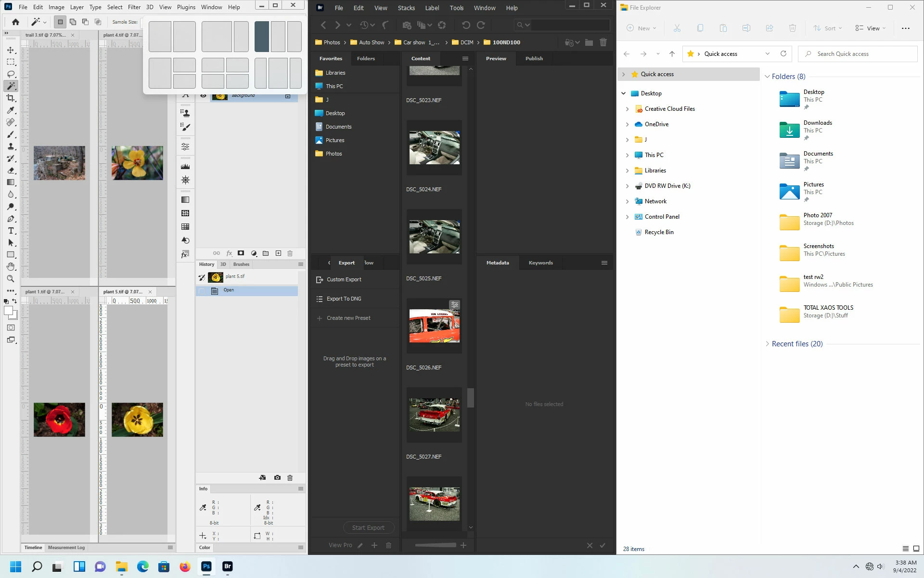Pick the Horizontal Type tool
Screen dimensions: 924x578
pyautogui.click(x=11, y=231)
